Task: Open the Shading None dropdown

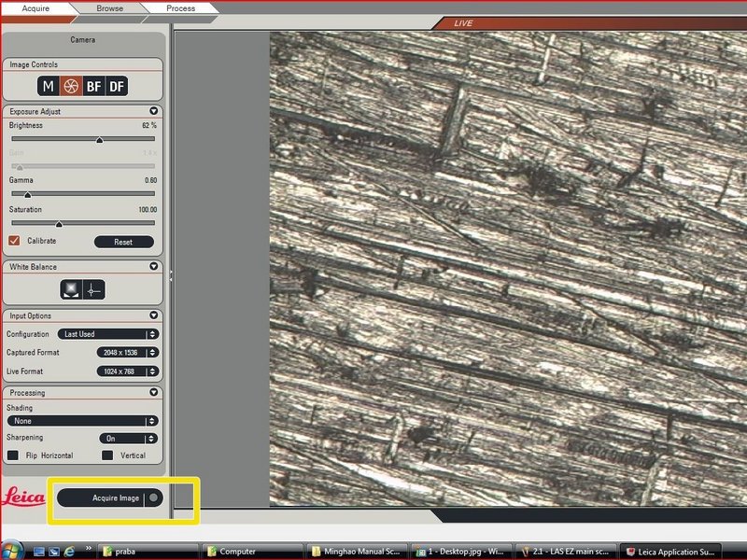Action: click(x=83, y=421)
